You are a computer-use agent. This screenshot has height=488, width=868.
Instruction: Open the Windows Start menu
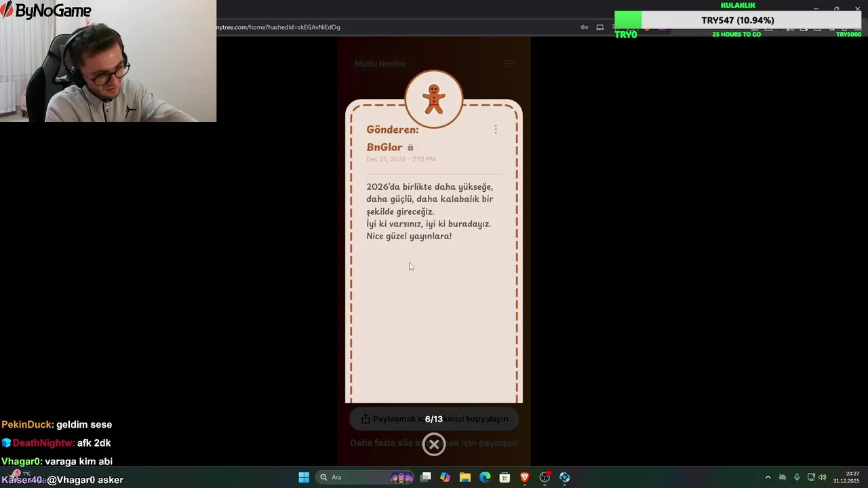304,477
